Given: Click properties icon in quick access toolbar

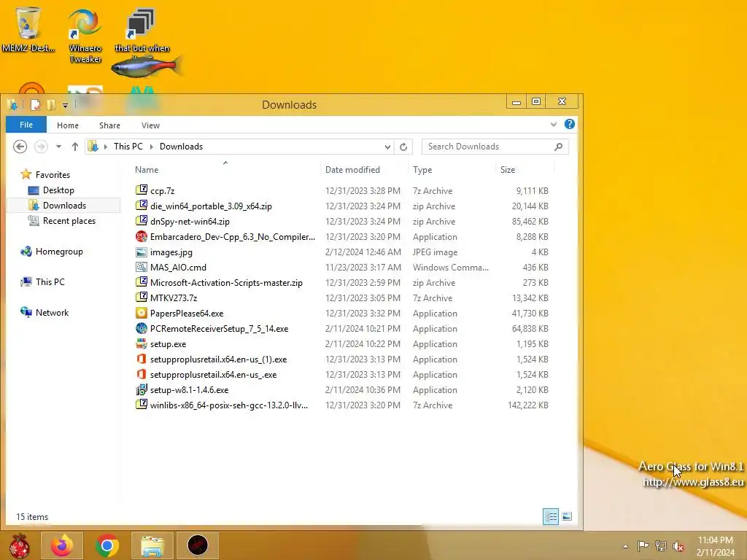Looking at the screenshot, I should pyautogui.click(x=35, y=105).
